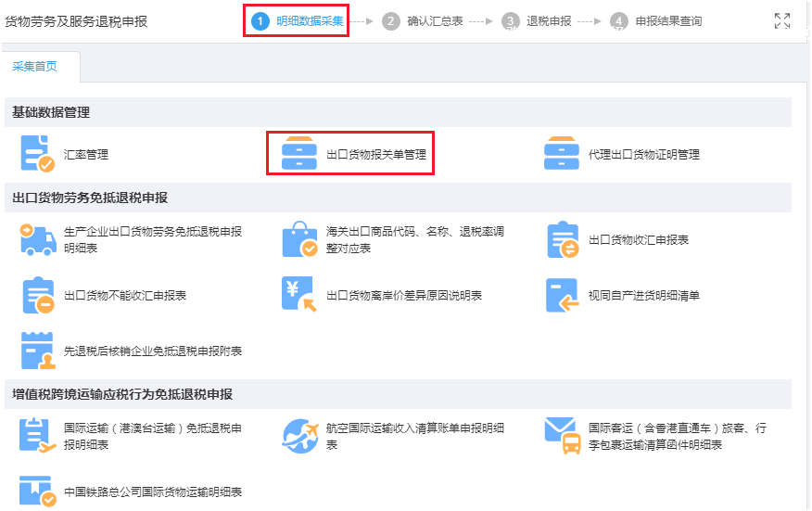812x511 pixels.
Task: Open the 生产企业出口货物劳务免抵退税申报明细表 truck icon
Action: 38,239
